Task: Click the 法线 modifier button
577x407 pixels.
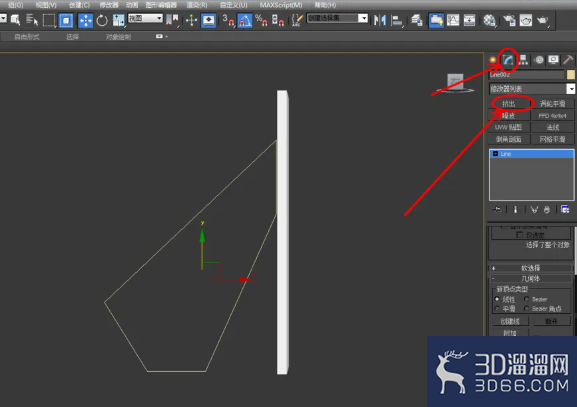Action: point(553,127)
